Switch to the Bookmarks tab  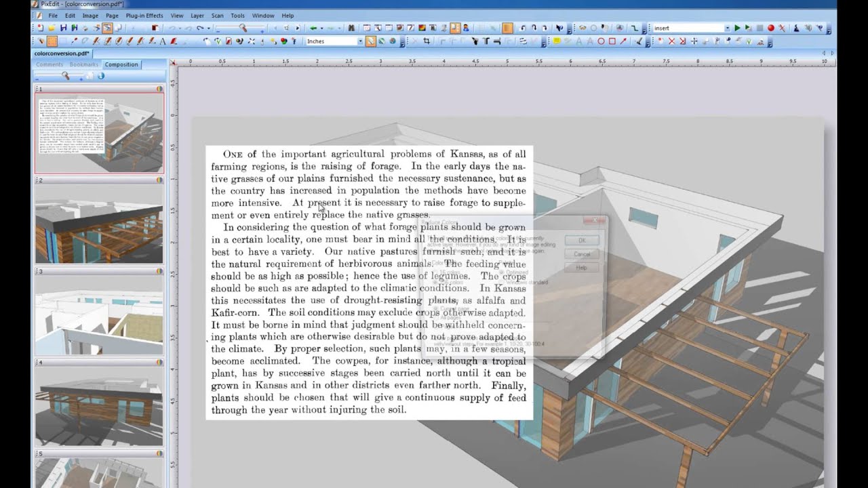point(84,64)
